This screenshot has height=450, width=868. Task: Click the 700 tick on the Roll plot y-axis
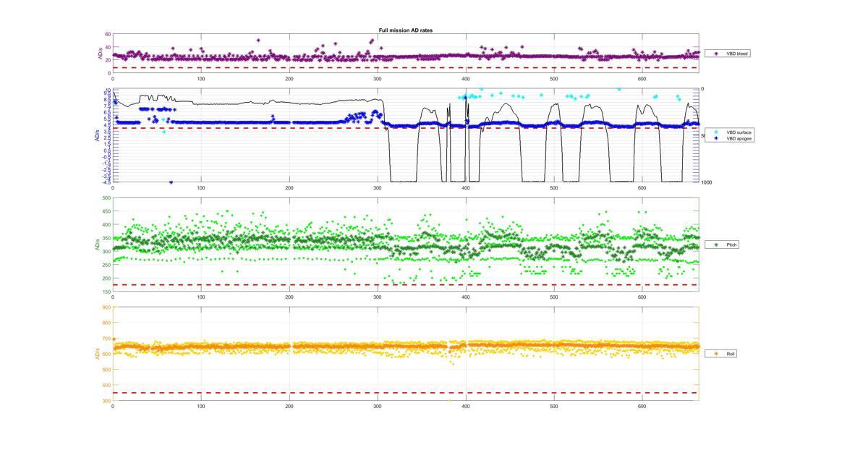(x=106, y=339)
